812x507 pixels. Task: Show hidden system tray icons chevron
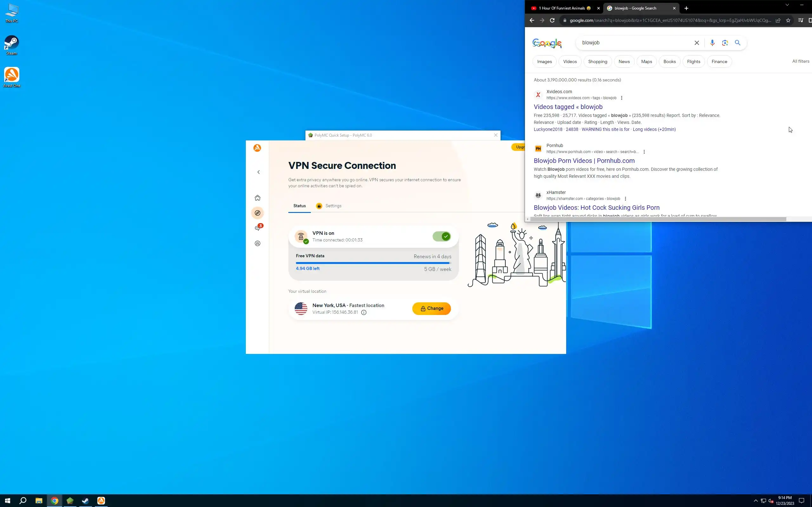pos(756,501)
